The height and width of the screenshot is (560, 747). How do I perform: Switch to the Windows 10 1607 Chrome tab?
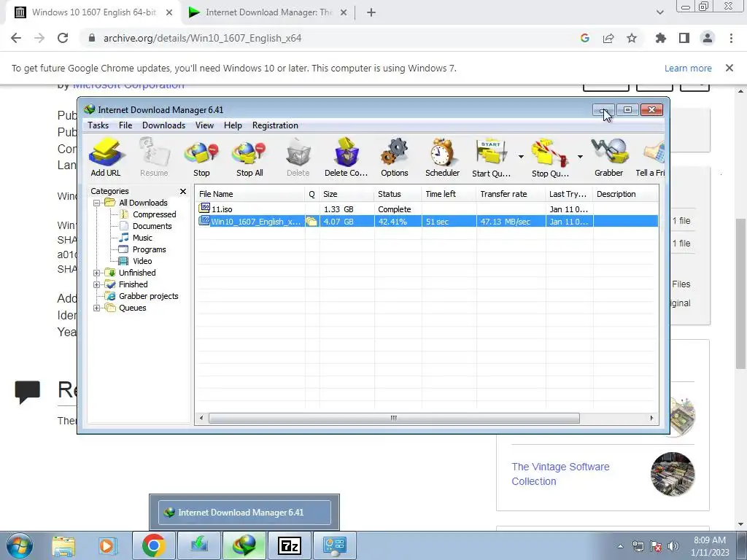coord(93,12)
